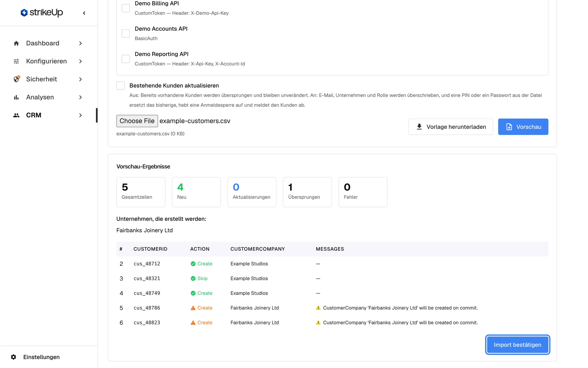Enable Bestehende Kunden aktualisieren checkbox
Viewport: 588px width, 368px height.
(x=121, y=85)
